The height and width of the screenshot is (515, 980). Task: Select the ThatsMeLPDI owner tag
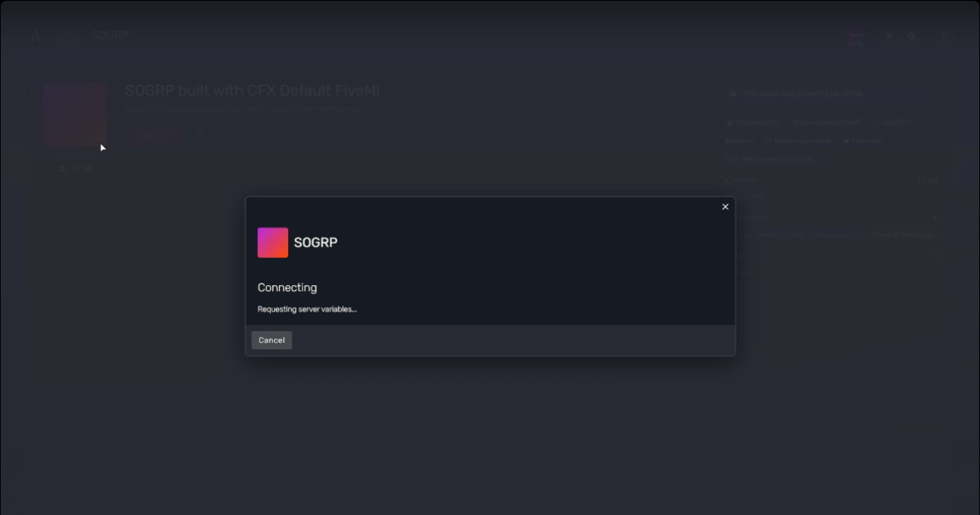(x=752, y=123)
